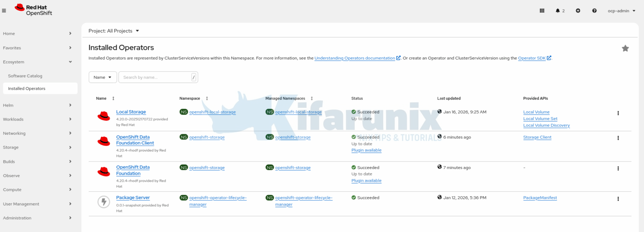Select Installed Operators in sidebar
The height and width of the screenshot is (232, 644).
40,89
